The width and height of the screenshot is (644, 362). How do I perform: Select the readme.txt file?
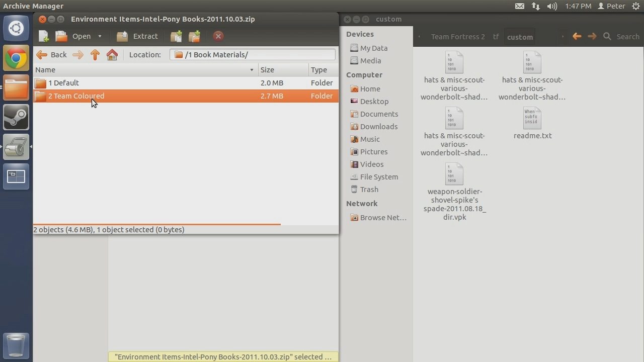(x=532, y=124)
